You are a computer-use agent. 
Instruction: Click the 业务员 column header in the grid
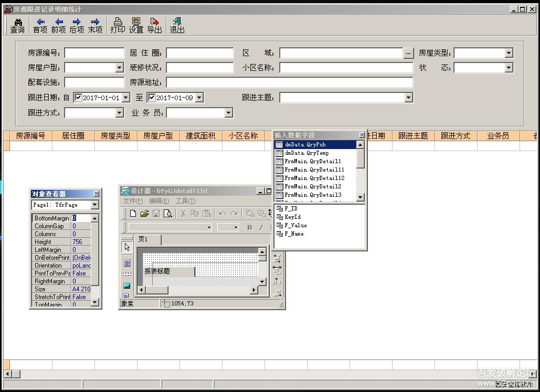tap(499, 136)
